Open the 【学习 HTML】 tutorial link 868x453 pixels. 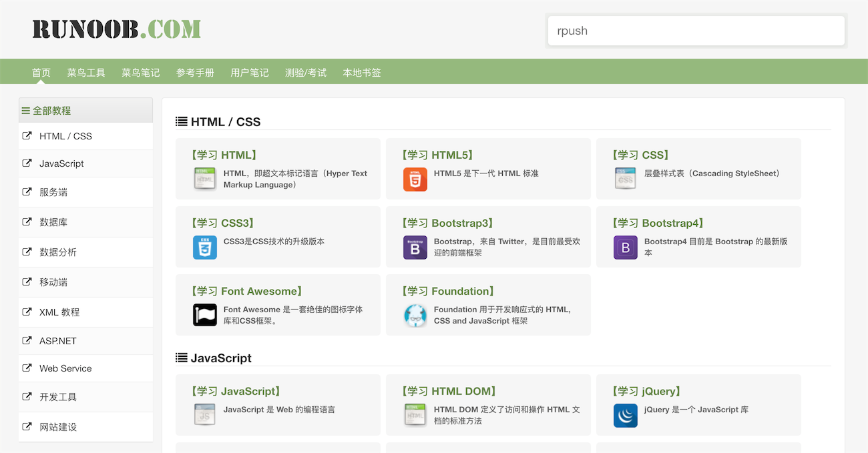[x=223, y=155]
